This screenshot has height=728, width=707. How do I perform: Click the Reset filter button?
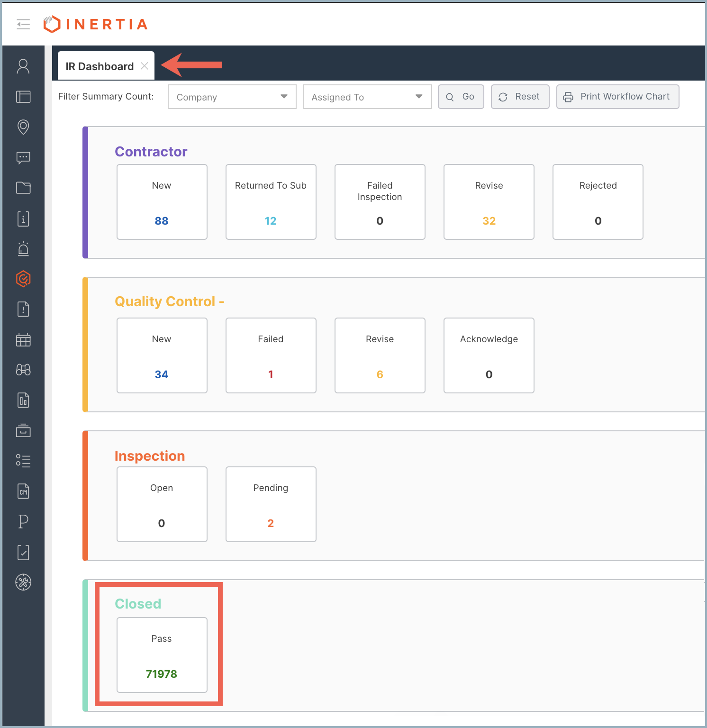[x=520, y=97]
